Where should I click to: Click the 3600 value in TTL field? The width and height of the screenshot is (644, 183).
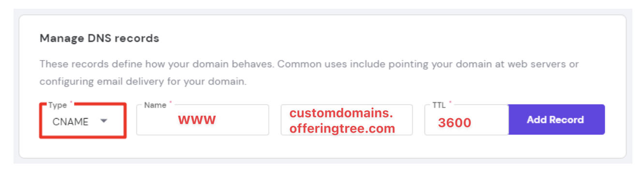click(x=454, y=122)
